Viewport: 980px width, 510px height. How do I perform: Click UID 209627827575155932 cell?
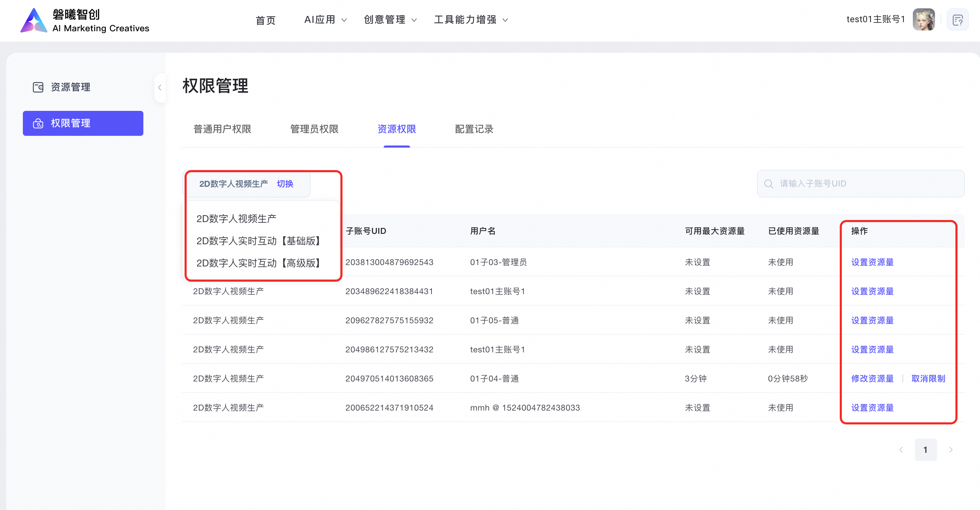[x=389, y=320]
